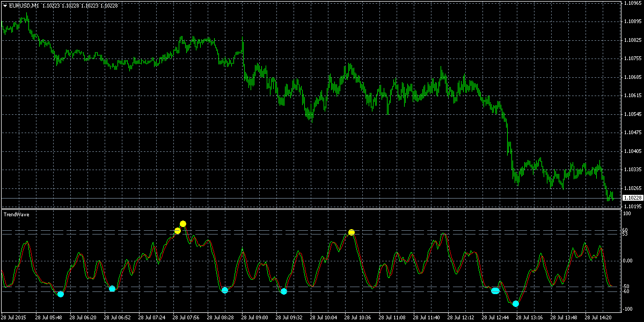Click the cyan signal dot just before 06:52
Image resolution: width=644 pixels, height=322 pixels.
click(x=112, y=289)
